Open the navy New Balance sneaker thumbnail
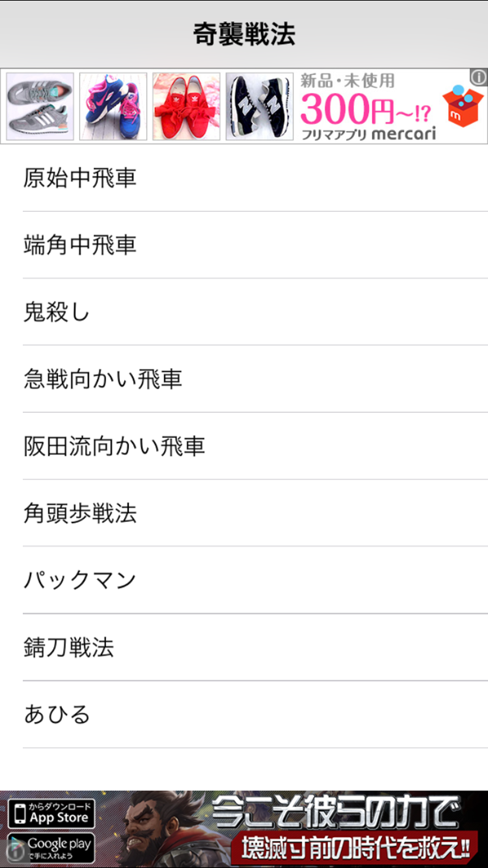Image resolution: width=488 pixels, height=868 pixels. pyautogui.click(x=259, y=107)
